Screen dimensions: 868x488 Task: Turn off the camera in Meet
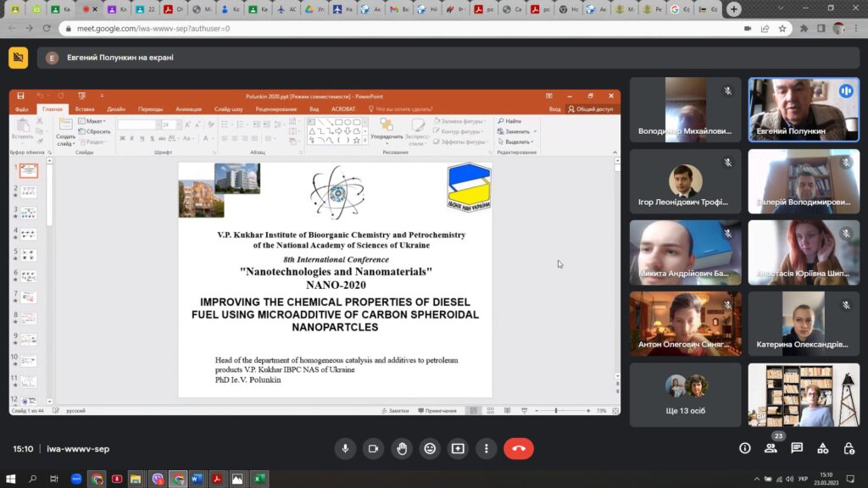click(372, 448)
